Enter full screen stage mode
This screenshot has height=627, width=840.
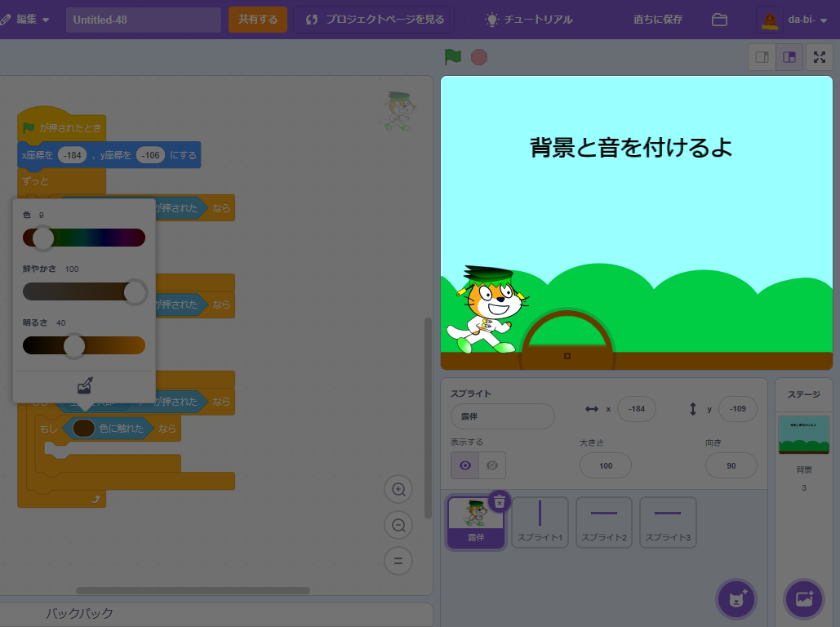point(820,57)
